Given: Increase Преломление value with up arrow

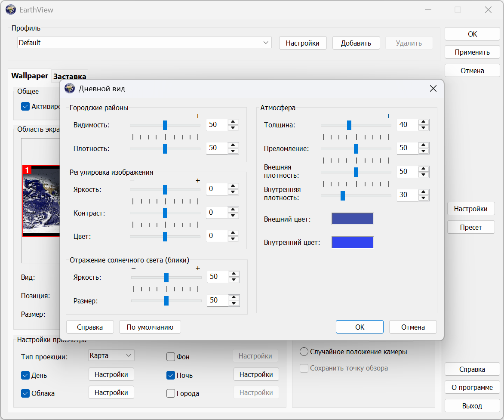Looking at the screenshot, I should pos(424,145).
